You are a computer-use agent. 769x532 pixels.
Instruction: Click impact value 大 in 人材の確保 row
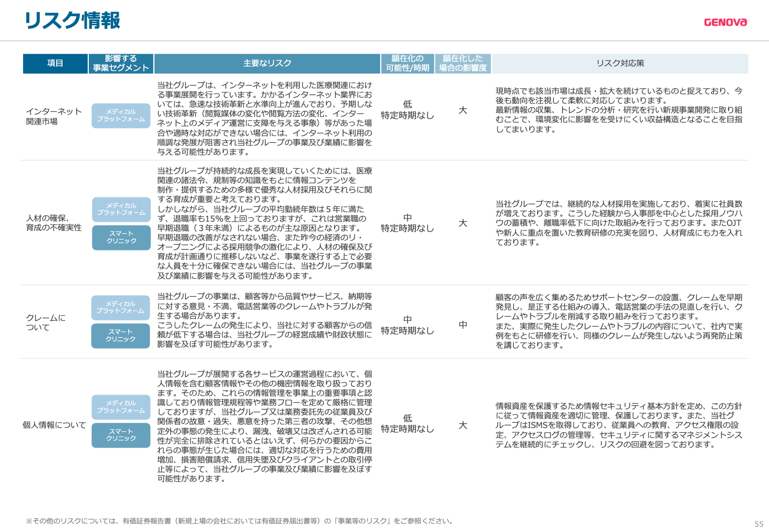[463, 223]
